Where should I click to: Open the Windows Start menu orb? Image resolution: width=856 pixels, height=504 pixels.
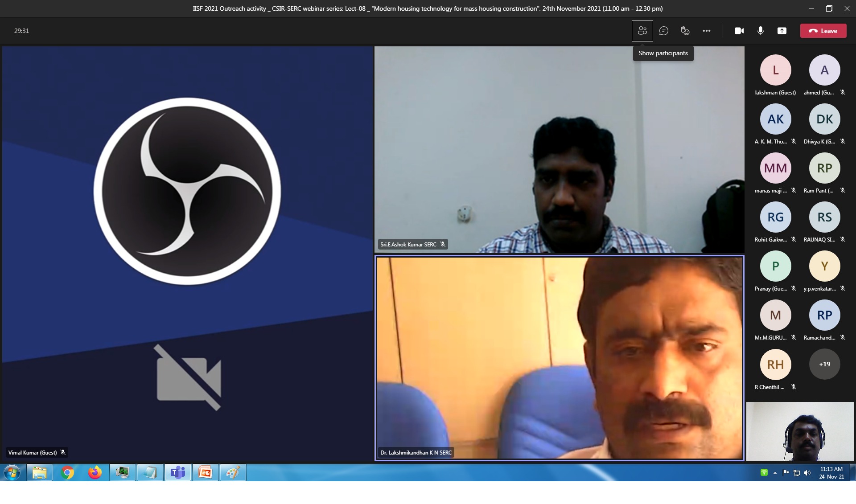pos(12,472)
